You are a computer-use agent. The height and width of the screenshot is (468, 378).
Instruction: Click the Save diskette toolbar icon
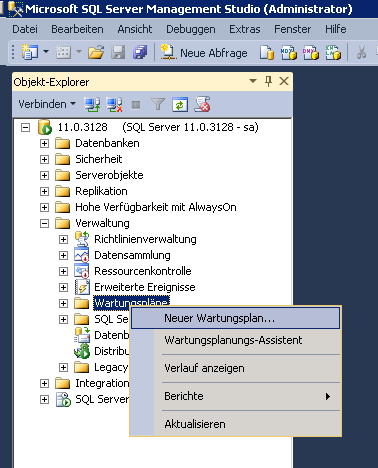(x=118, y=52)
